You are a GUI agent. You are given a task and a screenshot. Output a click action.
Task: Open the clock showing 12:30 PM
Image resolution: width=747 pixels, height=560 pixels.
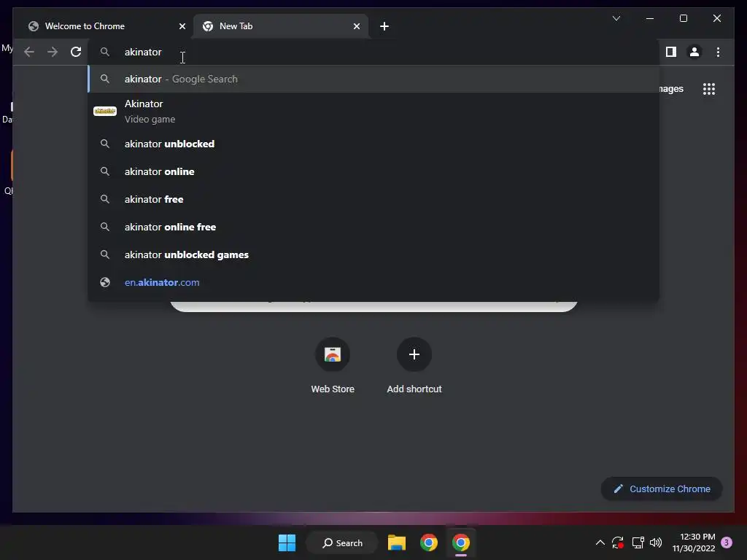pyautogui.click(x=694, y=542)
